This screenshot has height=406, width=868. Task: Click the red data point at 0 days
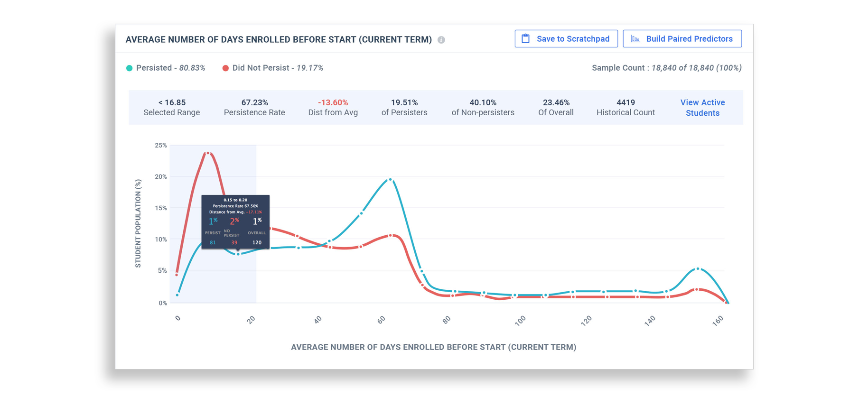[x=177, y=275]
